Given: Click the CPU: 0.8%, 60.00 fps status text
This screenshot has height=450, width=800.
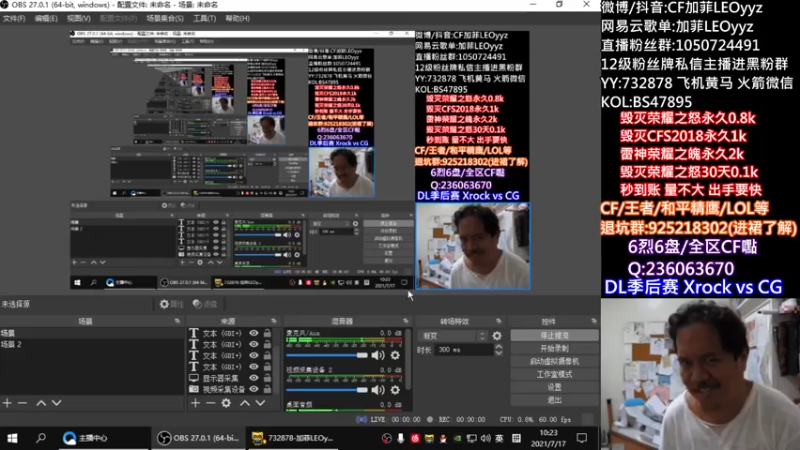Looking at the screenshot, I should click(x=535, y=419).
